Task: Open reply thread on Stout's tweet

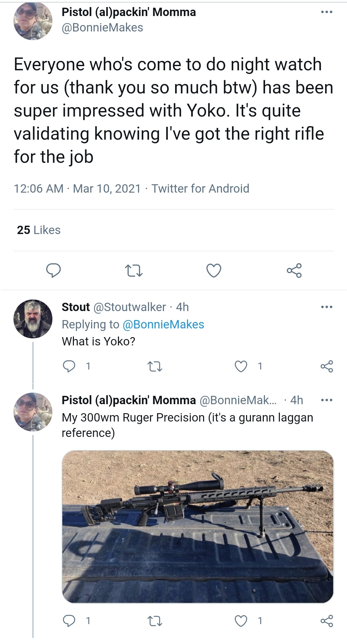Action: coord(69,366)
